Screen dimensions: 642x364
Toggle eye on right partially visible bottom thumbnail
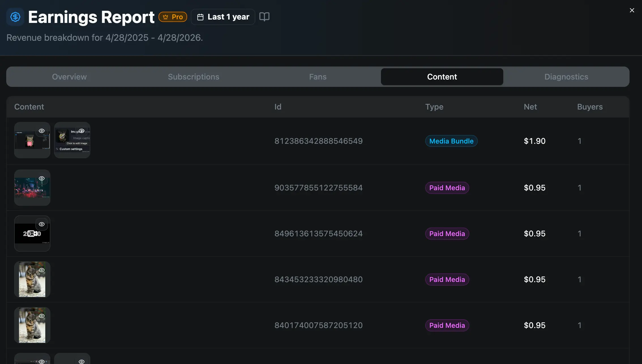pyautogui.click(x=82, y=361)
